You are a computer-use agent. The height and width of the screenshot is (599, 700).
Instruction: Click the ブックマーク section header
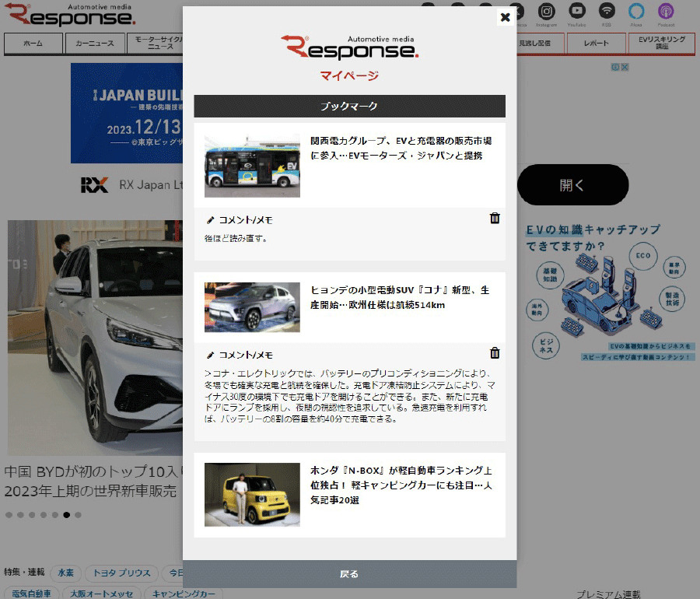pyautogui.click(x=349, y=107)
